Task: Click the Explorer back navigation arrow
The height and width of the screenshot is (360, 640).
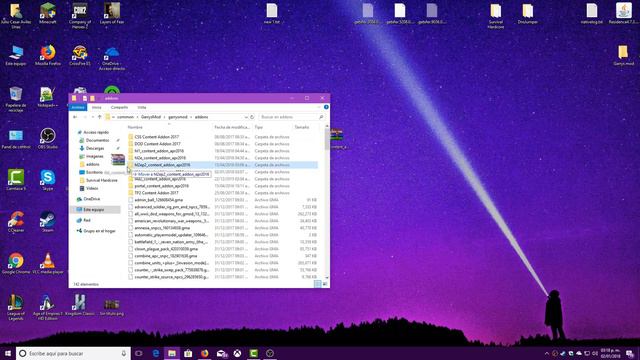Action: tap(75, 117)
